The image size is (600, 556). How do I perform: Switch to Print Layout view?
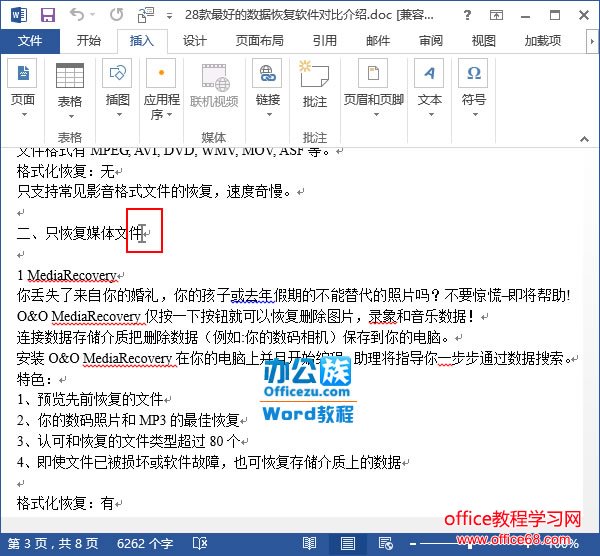pyautogui.click(x=347, y=543)
